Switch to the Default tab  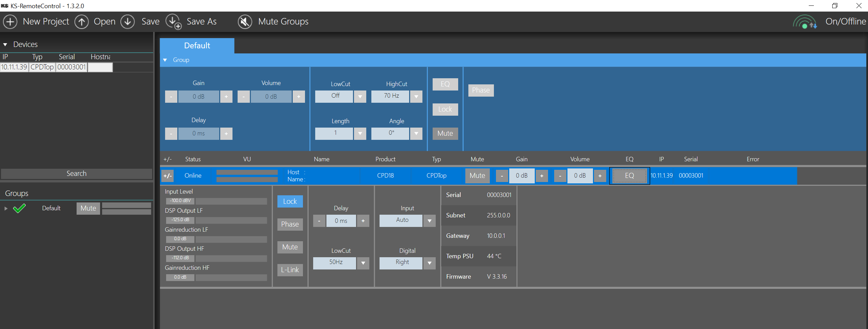tap(197, 46)
